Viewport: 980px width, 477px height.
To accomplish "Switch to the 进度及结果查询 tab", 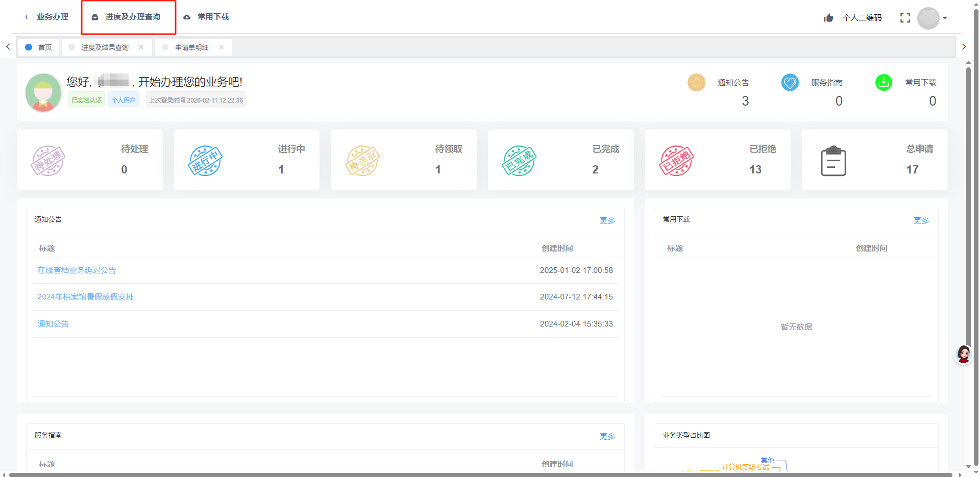I will 105,47.
